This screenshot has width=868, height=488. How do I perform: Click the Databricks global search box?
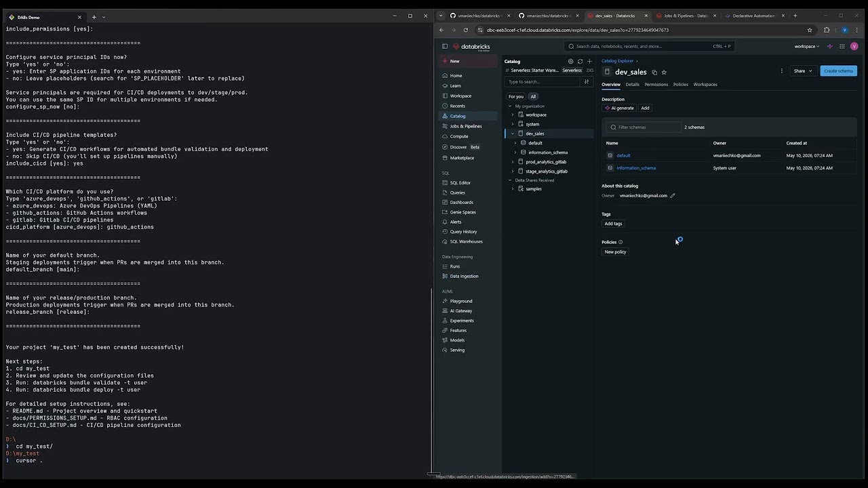[x=650, y=46]
